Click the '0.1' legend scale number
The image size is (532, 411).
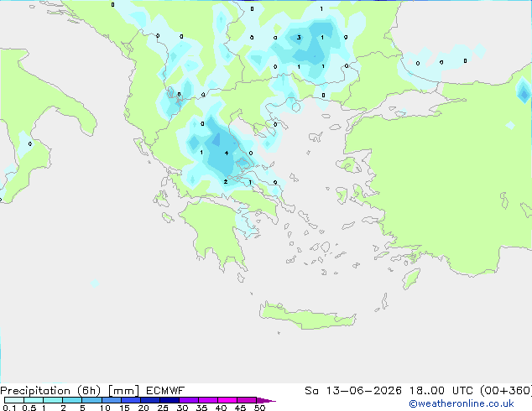(9, 408)
